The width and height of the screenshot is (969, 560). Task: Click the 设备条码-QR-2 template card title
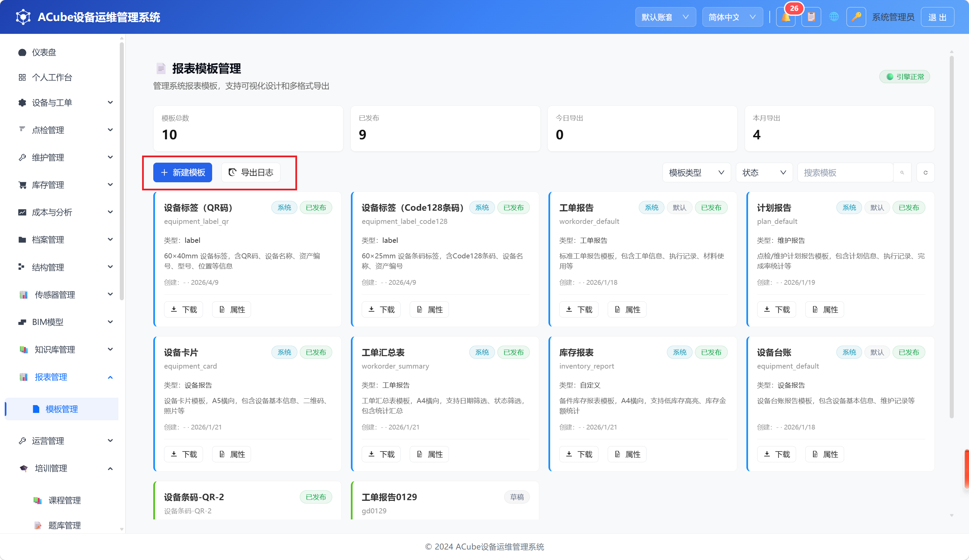click(194, 497)
